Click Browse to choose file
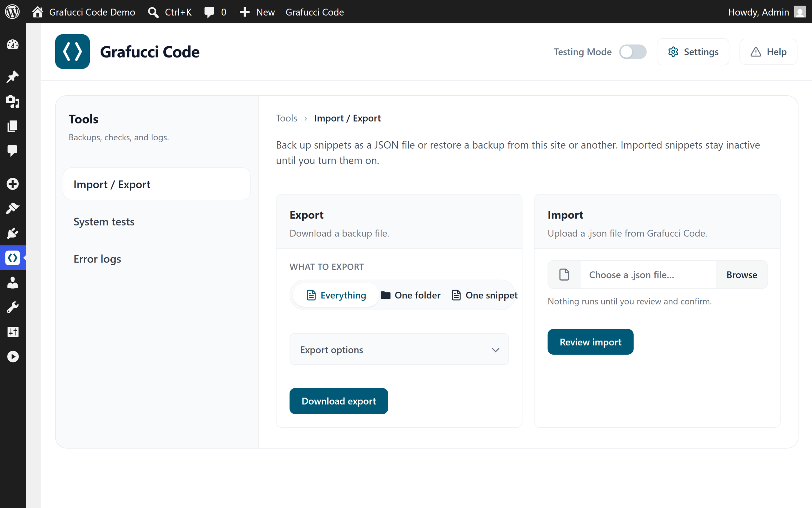812x508 pixels. 742,275
